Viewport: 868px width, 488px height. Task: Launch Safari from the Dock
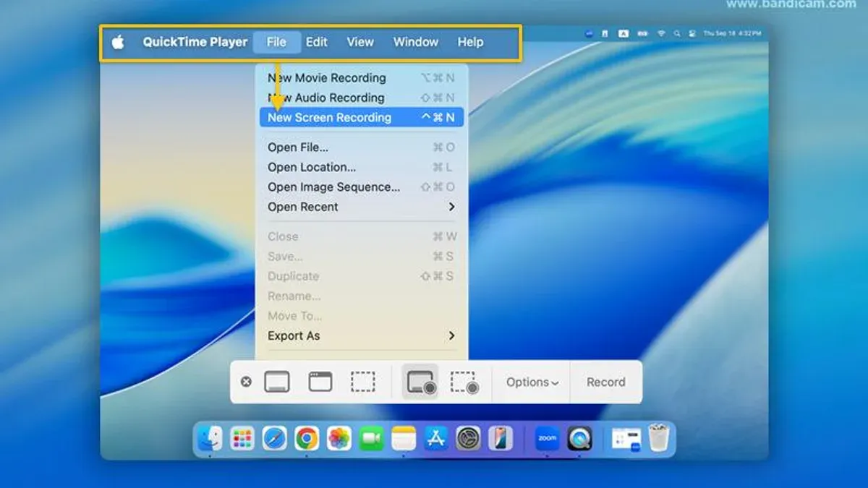point(274,438)
